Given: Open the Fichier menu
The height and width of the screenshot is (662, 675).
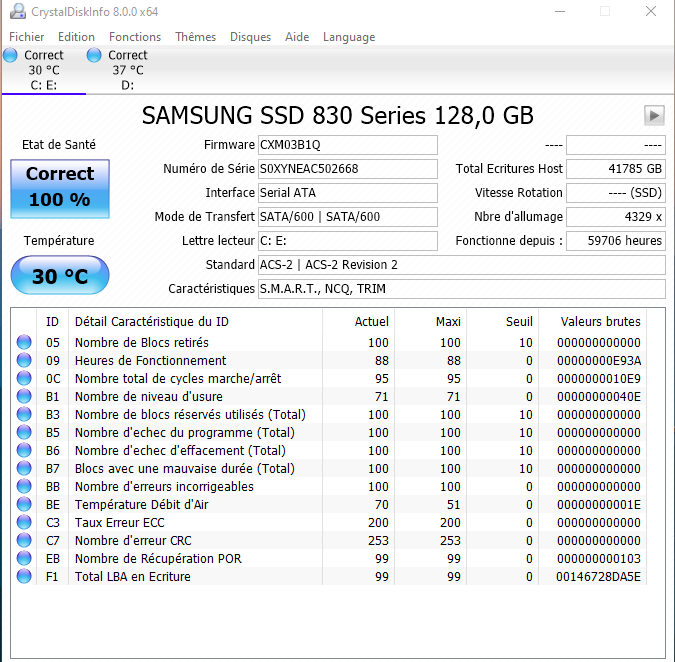Looking at the screenshot, I should coord(27,37).
